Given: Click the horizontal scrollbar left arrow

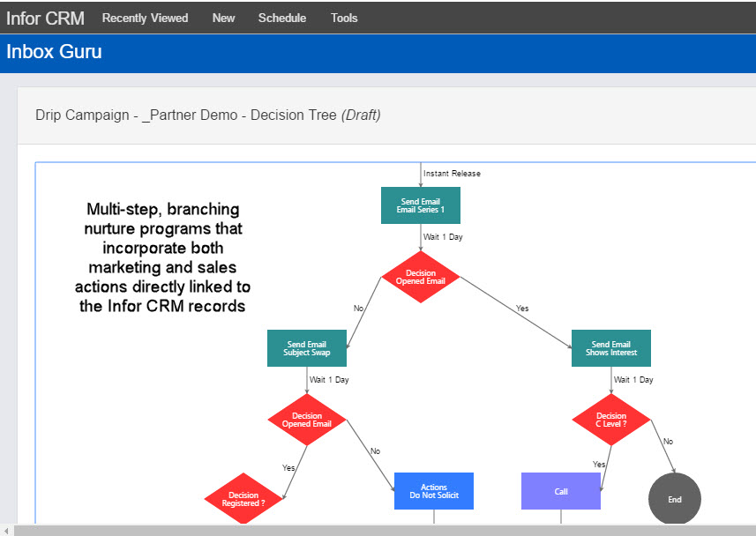Looking at the screenshot, I should pos(6,531).
